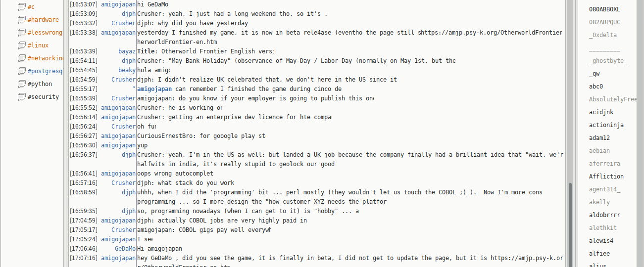Select user alfiee in the nick list
The image size is (644, 267).
pyautogui.click(x=599, y=254)
